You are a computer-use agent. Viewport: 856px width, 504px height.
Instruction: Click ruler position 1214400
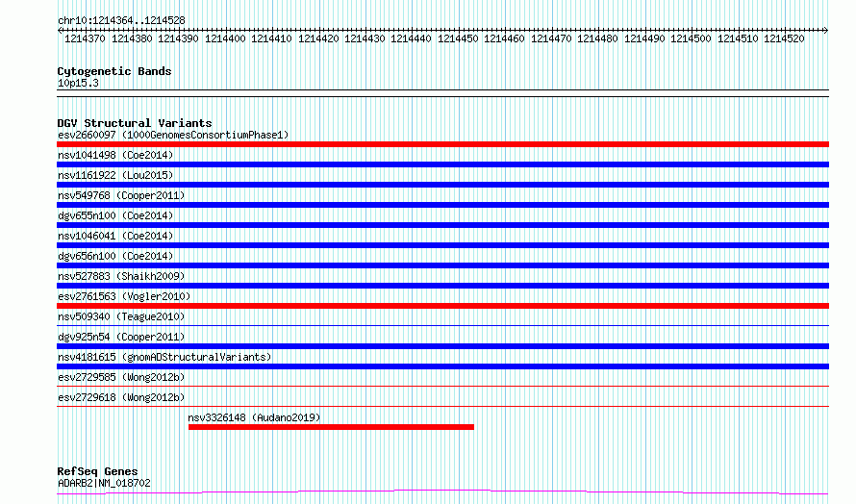[x=225, y=38]
